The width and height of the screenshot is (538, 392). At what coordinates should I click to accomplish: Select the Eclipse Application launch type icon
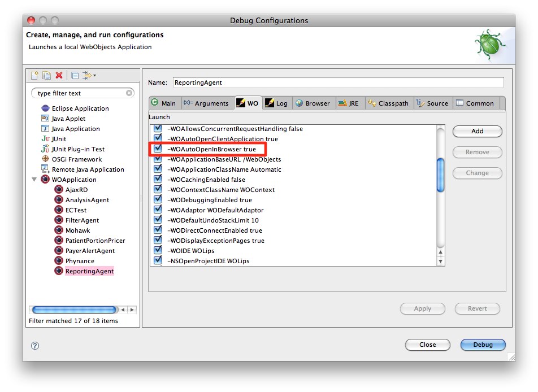click(x=45, y=108)
